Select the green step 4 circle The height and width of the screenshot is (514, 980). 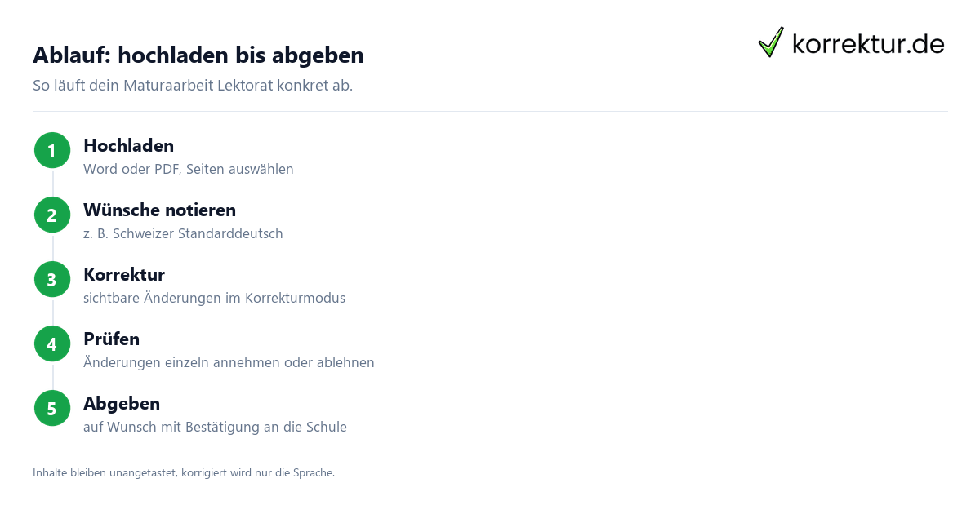52,344
